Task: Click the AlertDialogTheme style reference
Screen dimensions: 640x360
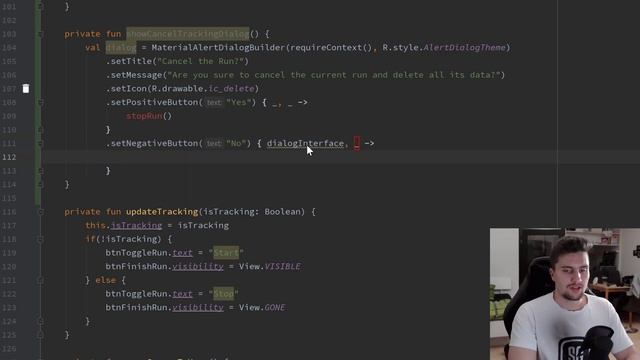Action: pos(464,48)
